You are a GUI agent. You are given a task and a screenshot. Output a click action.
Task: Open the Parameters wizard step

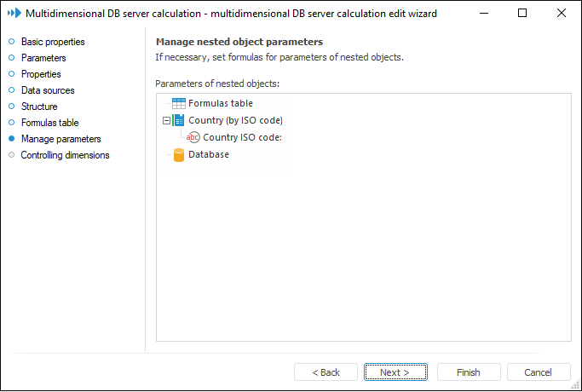(43, 58)
